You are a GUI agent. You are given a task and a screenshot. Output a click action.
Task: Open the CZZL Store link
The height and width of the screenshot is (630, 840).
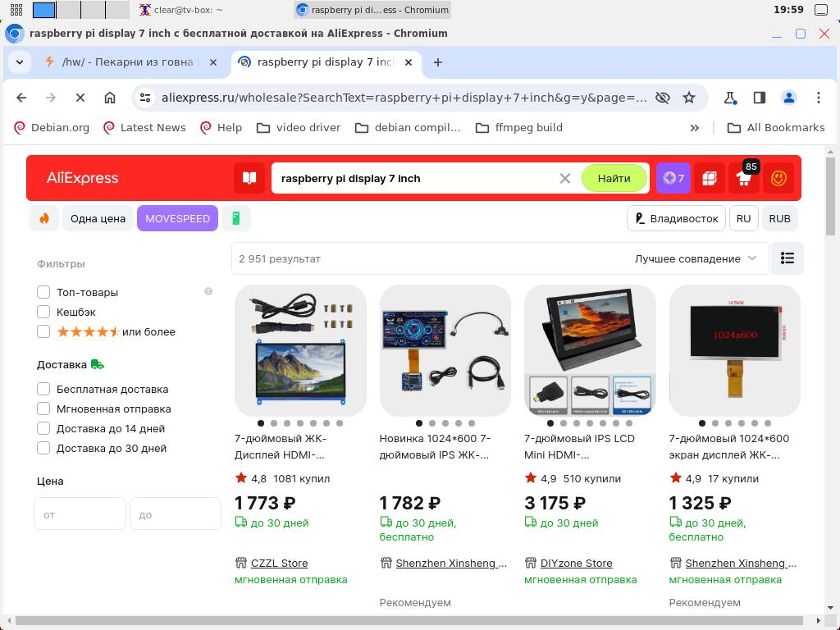coord(279,564)
